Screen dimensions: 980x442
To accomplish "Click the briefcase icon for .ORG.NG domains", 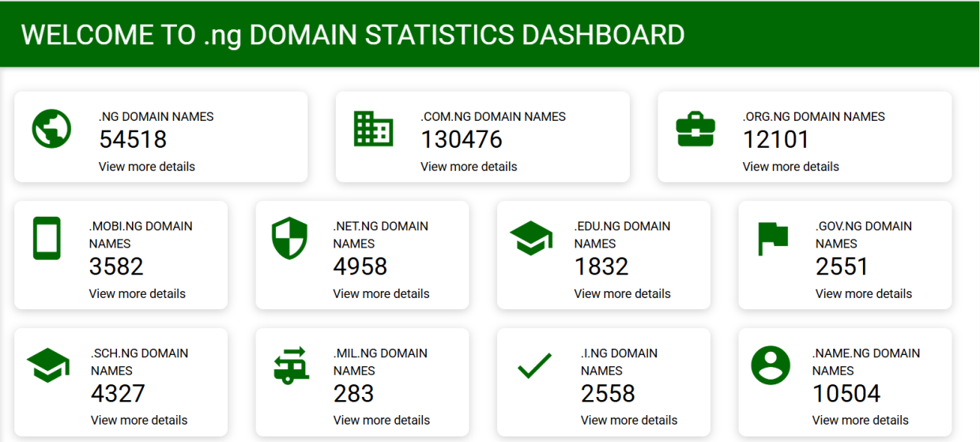I will point(695,129).
